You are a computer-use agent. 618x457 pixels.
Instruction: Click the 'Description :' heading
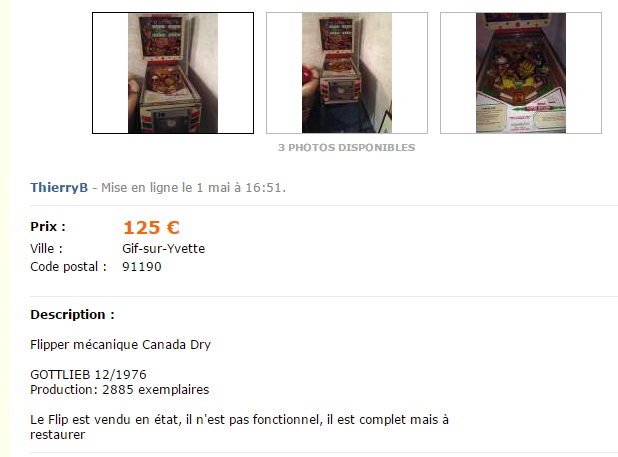(72, 314)
